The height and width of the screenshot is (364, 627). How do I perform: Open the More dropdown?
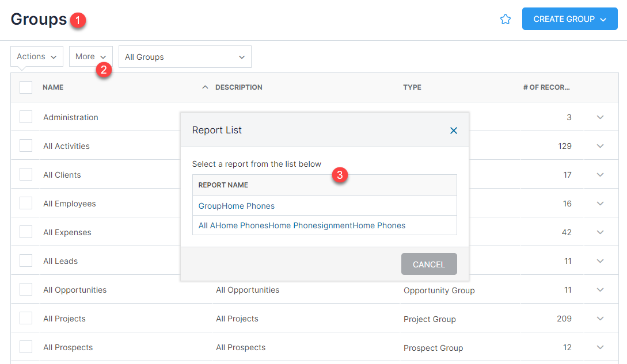[90, 56]
